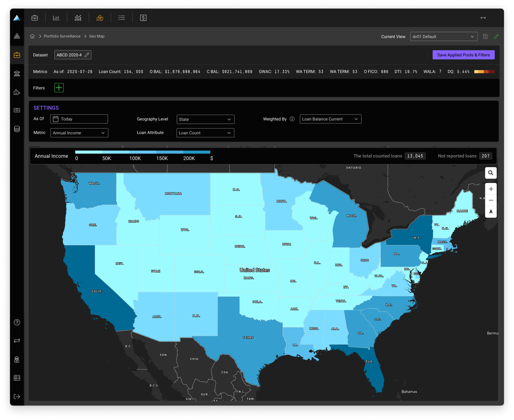Click the total counted loans value 13,045
The image size is (514, 420).
415,156
